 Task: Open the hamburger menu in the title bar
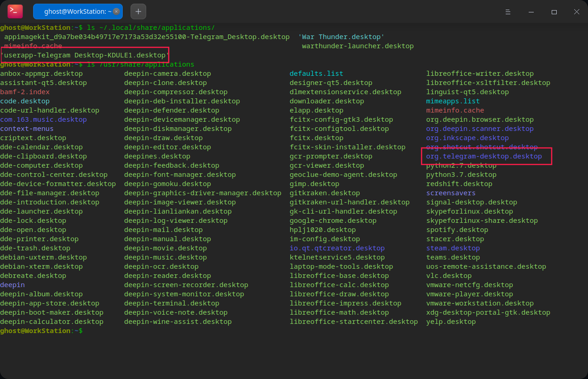point(508,11)
